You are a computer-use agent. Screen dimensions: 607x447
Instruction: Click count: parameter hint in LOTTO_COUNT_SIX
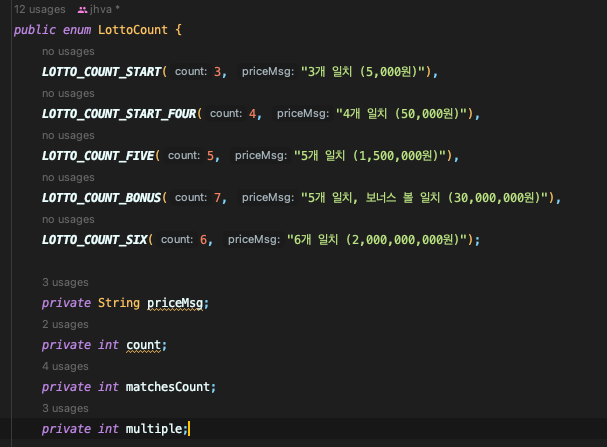point(177,240)
